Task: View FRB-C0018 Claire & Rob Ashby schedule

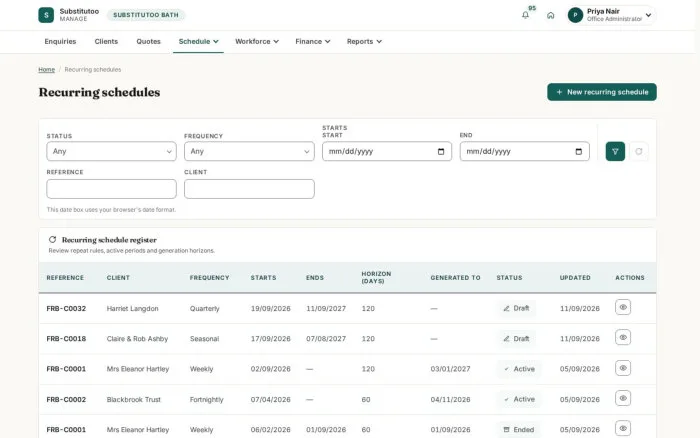Action: [x=623, y=338]
